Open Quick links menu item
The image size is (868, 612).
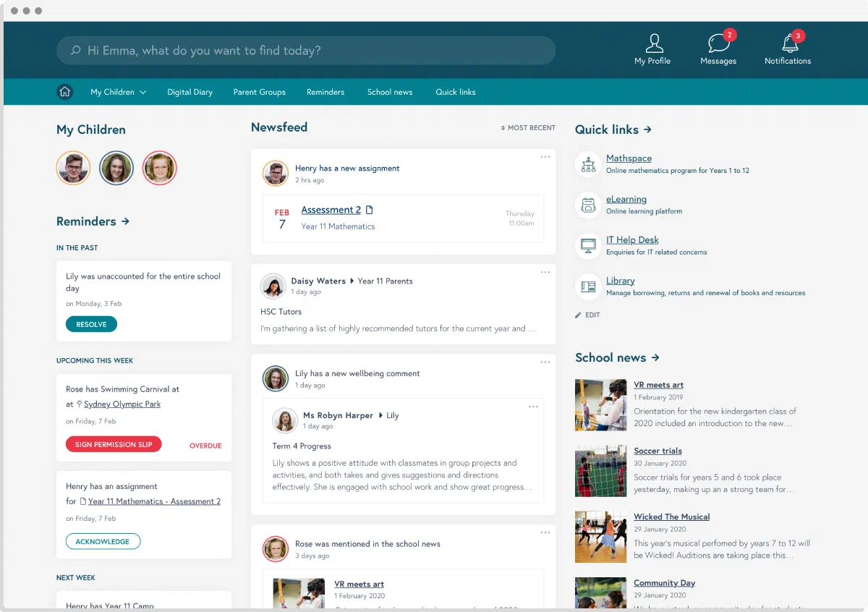pyautogui.click(x=456, y=92)
